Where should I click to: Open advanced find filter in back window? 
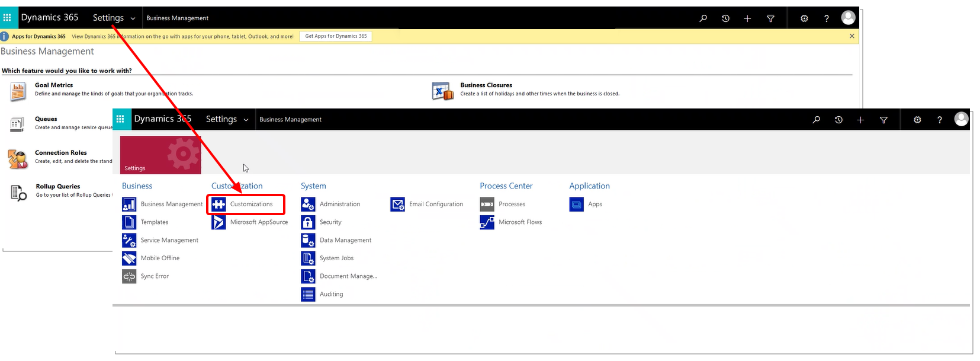pos(770,18)
